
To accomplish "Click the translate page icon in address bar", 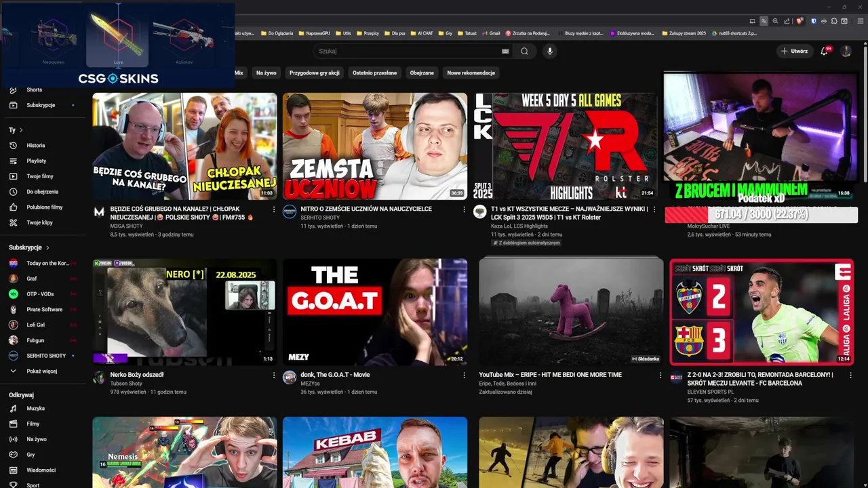I will pos(764,21).
